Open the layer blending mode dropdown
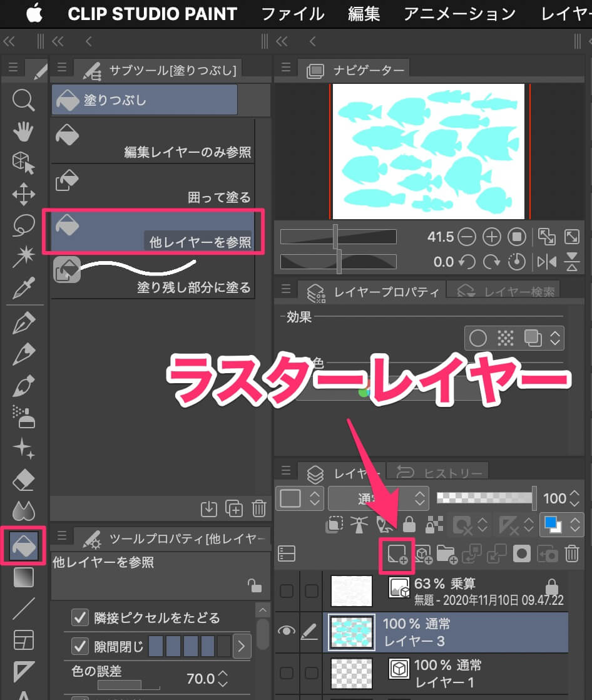592x700 pixels. 378,498
